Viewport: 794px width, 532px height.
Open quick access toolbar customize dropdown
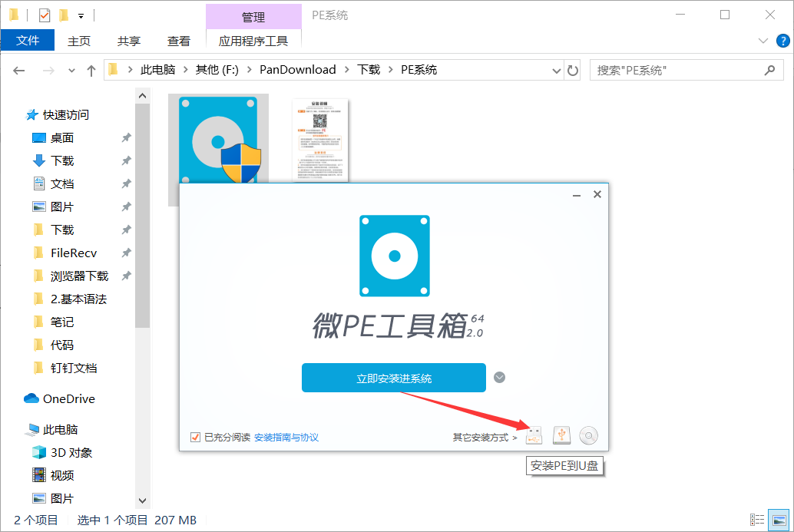pos(81,16)
